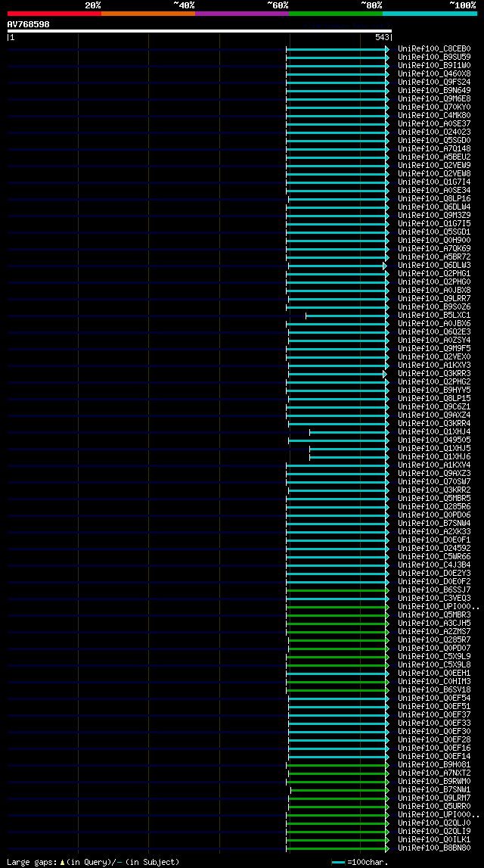Viewport: 484px width, 868px height.
Task: Click the cyan ~100% identity legend segment
Action: [430, 14]
